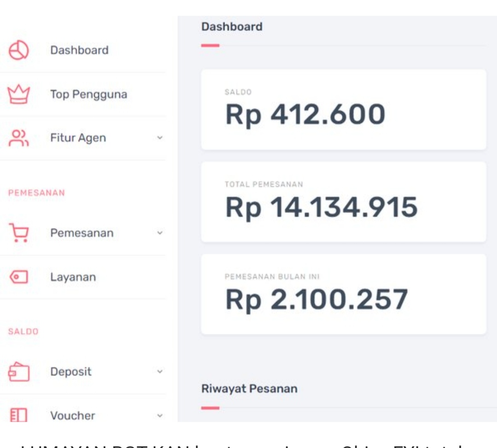Open the Layanan menu entry
The width and height of the screenshot is (497, 448).
pos(73,277)
